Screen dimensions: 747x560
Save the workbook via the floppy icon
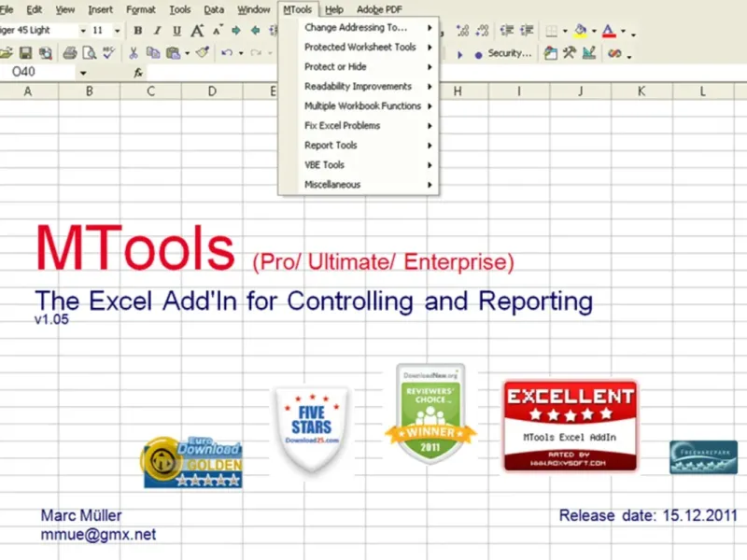(x=25, y=53)
